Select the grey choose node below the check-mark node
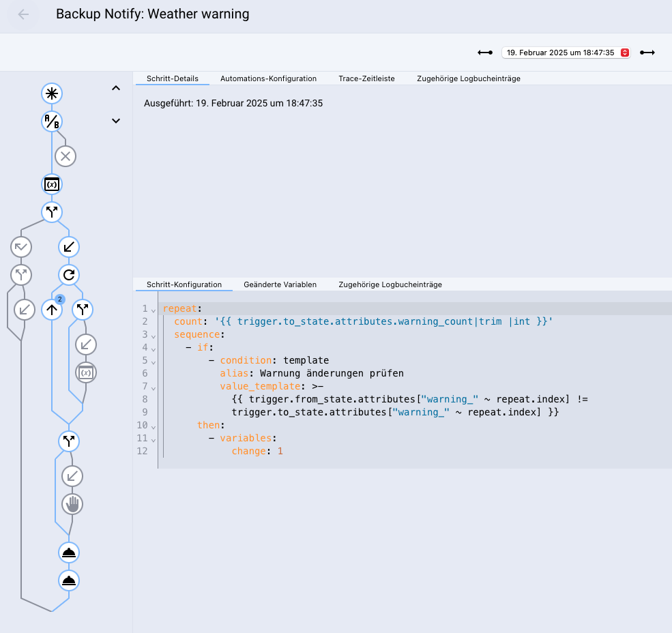 pos(21,275)
